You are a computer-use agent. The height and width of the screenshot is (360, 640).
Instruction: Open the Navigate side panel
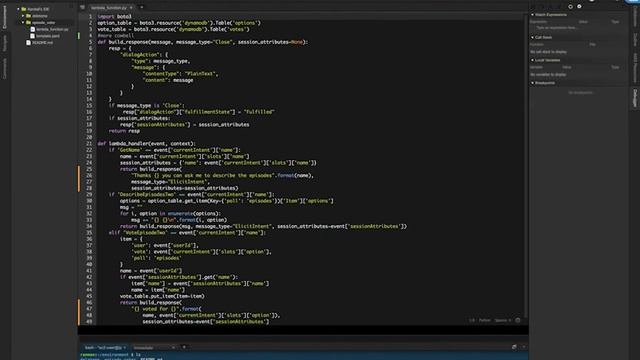[4, 43]
